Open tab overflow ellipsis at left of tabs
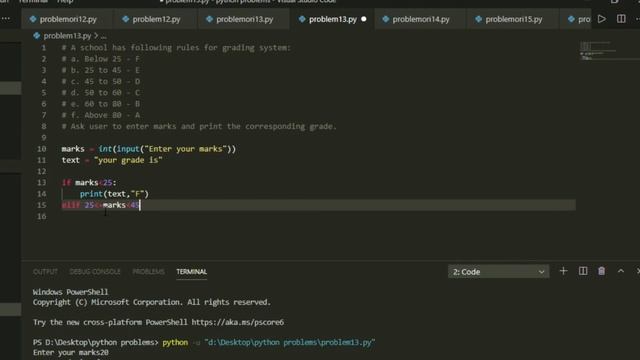 6,19
